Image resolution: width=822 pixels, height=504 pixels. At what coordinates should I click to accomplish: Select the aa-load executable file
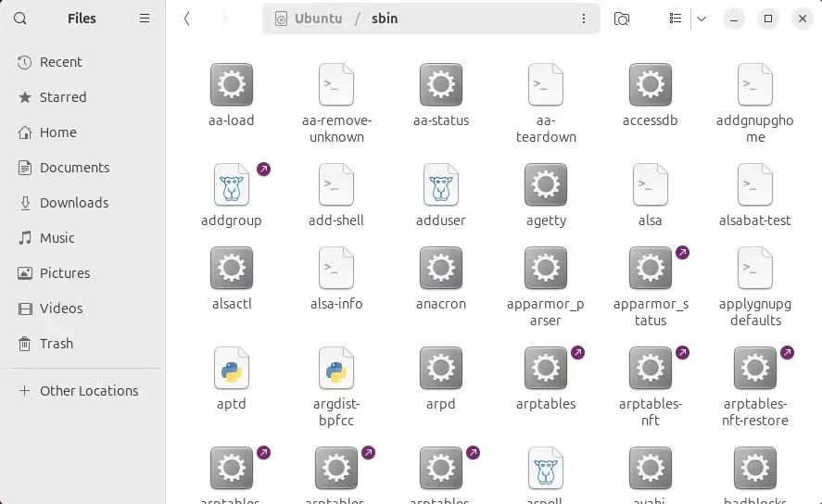click(x=231, y=95)
